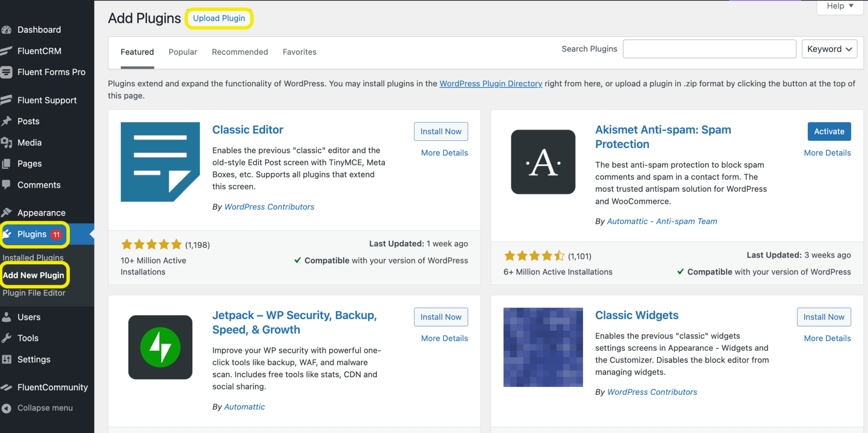Open Add New Plugin submenu item
The height and width of the screenshot is (433, 868).
(33, 275)
